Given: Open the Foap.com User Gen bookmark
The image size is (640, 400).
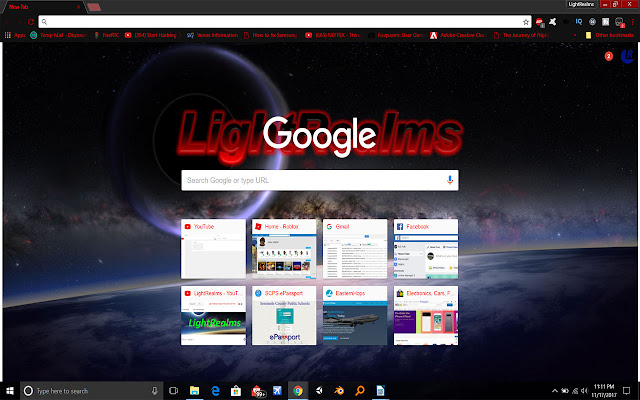Looking at the screenshot, I should 395,36.
